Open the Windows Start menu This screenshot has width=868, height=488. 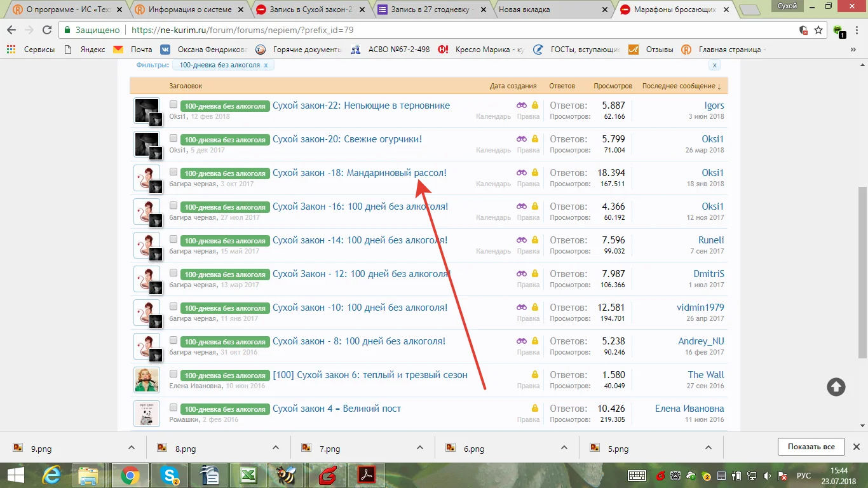click(15, 475)
